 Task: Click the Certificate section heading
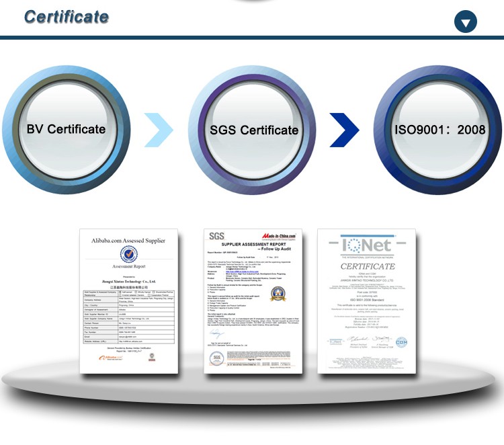click(x=67, y=17)
